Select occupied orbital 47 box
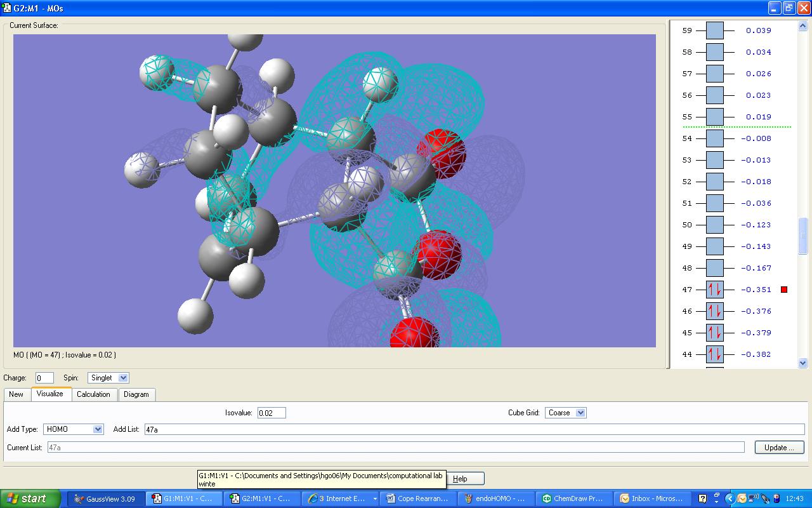The height and width of the screenshot is (508, 812). [714, 290]
